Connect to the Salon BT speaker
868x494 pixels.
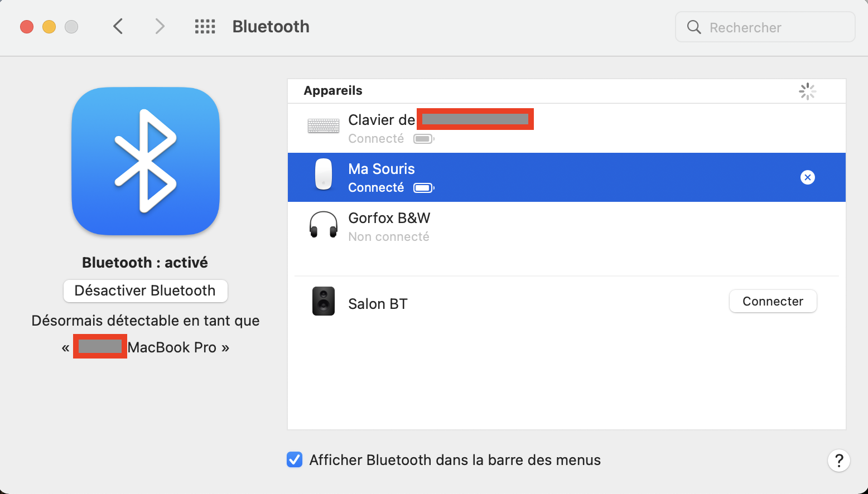click(773, 301)
